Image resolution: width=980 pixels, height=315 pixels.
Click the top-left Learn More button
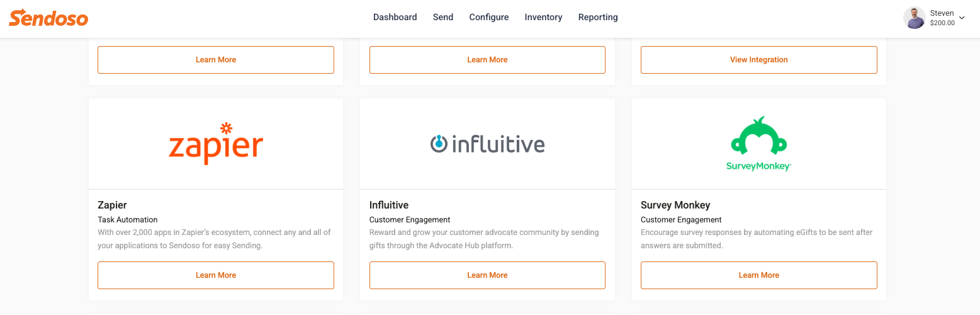(x=216, y=60)
